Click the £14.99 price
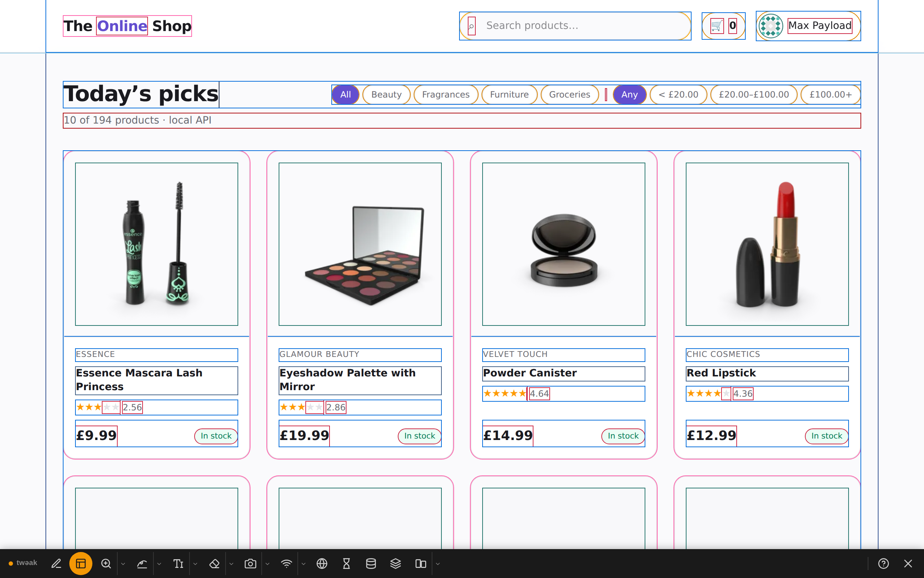 (508, 436)
